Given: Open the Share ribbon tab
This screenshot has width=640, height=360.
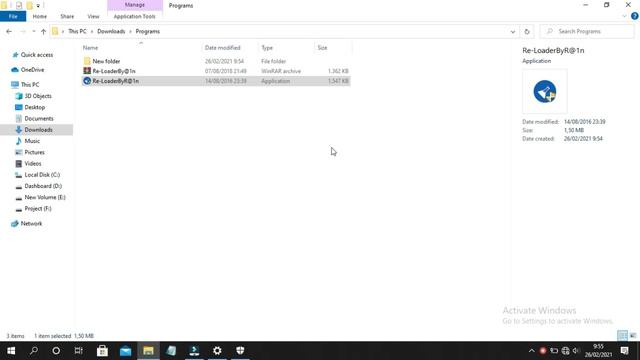Looking at the screenshot, I should coord(67,16).
